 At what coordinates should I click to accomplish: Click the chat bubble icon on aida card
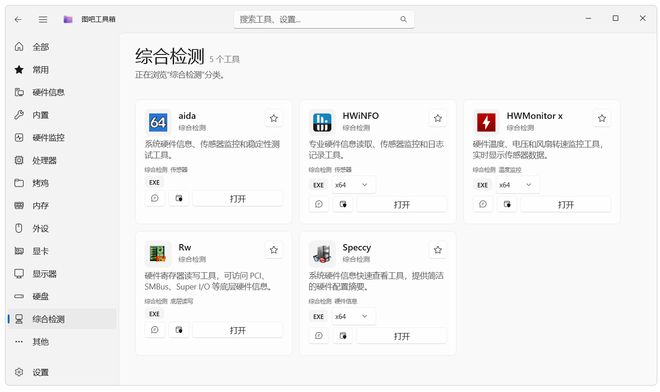[155, 198]
